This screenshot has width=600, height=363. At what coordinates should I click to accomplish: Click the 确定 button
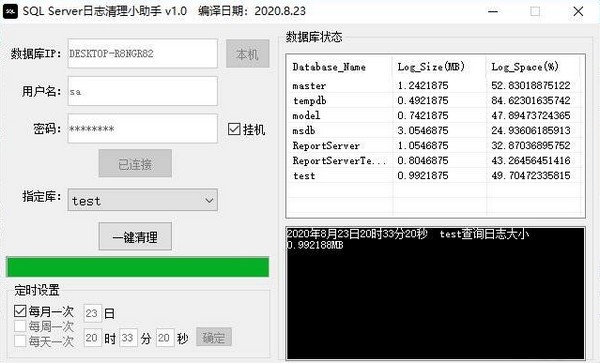(x=214, y=337)
